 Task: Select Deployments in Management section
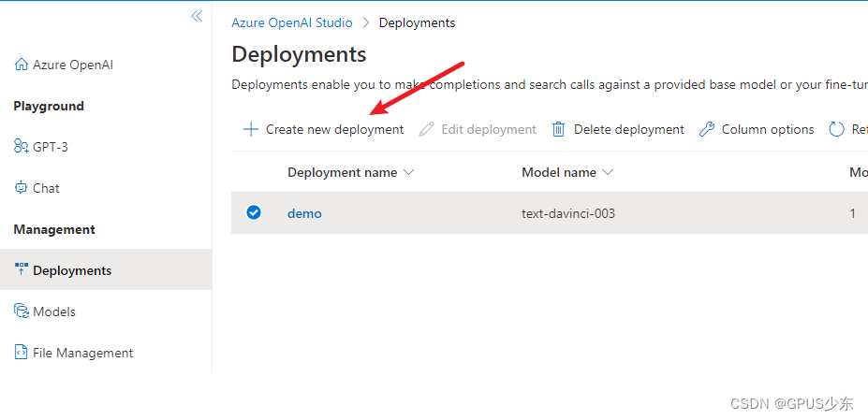106,269
